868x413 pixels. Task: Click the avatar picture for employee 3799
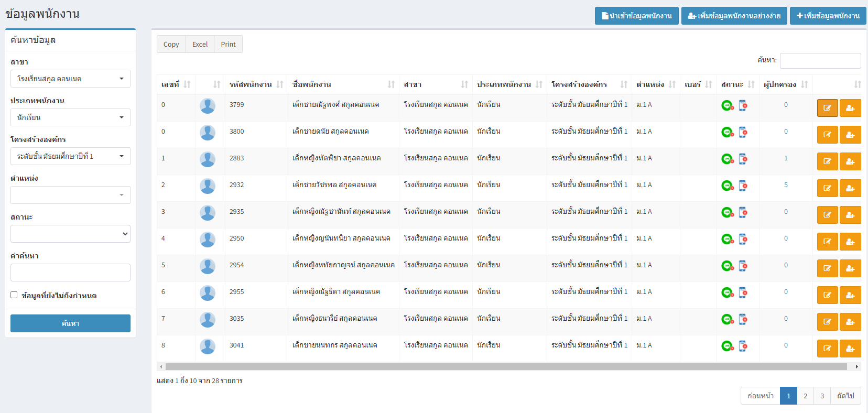[x=208, y=106]
